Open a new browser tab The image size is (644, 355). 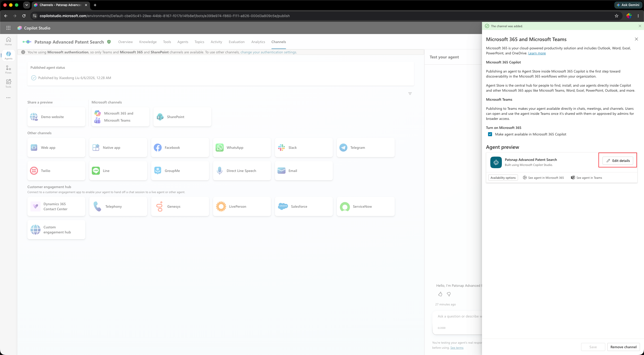coord(95,5)
